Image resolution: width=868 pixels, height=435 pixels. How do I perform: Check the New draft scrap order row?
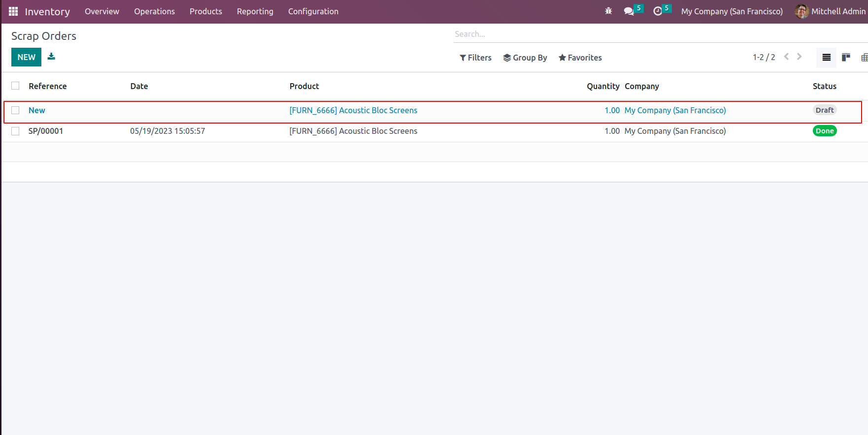tap(15, 110)
